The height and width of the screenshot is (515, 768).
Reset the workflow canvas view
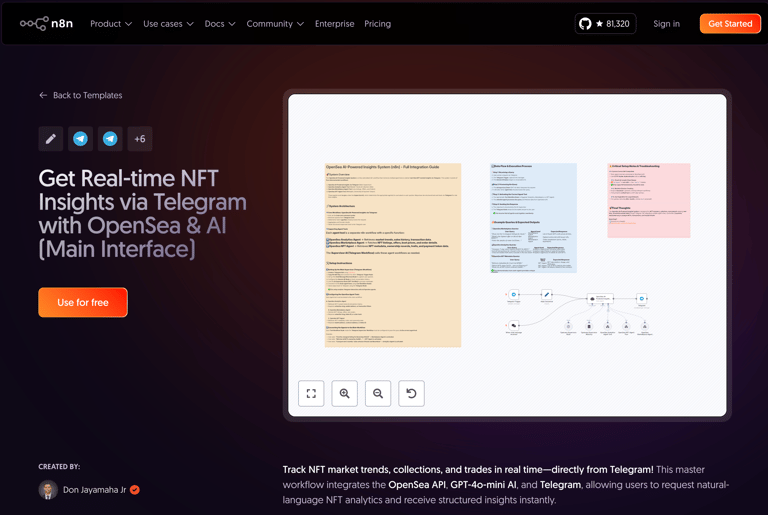(x=411, y=393)
